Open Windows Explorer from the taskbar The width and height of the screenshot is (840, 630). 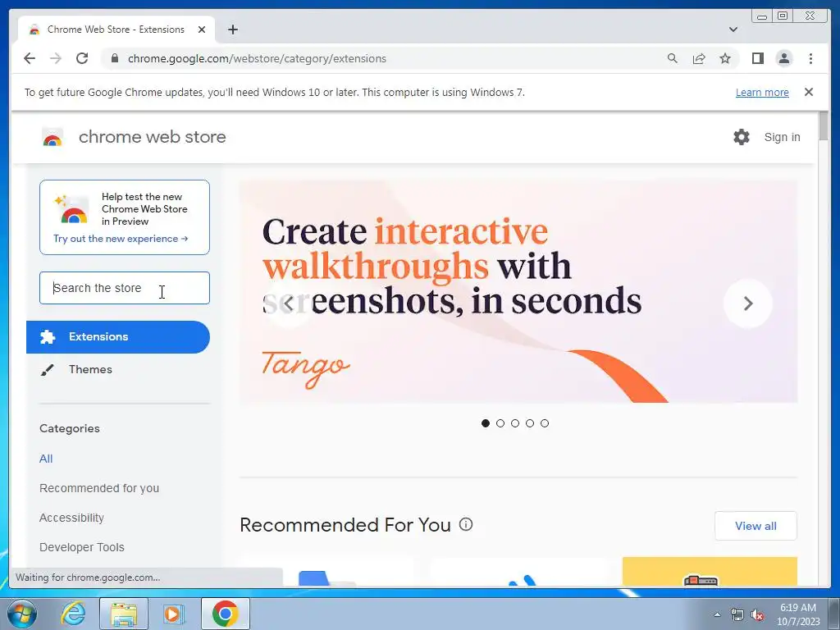124,614
